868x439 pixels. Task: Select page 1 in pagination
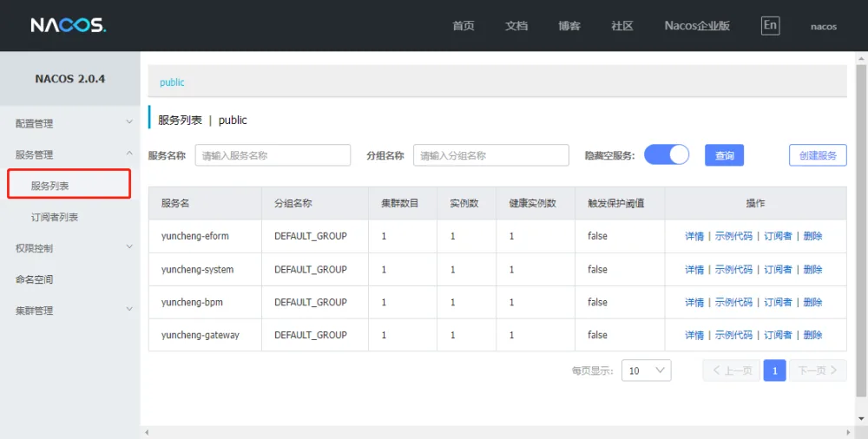click(774, 370)
